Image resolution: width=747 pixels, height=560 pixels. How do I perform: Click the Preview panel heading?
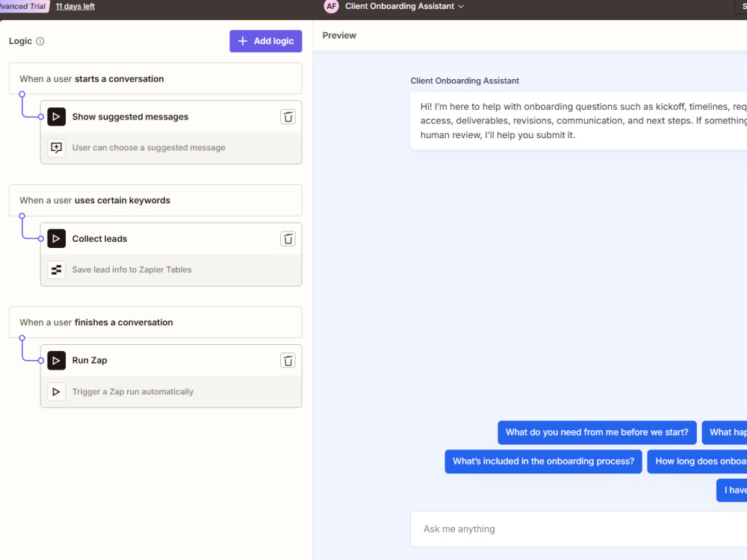[x=339, y=35]
